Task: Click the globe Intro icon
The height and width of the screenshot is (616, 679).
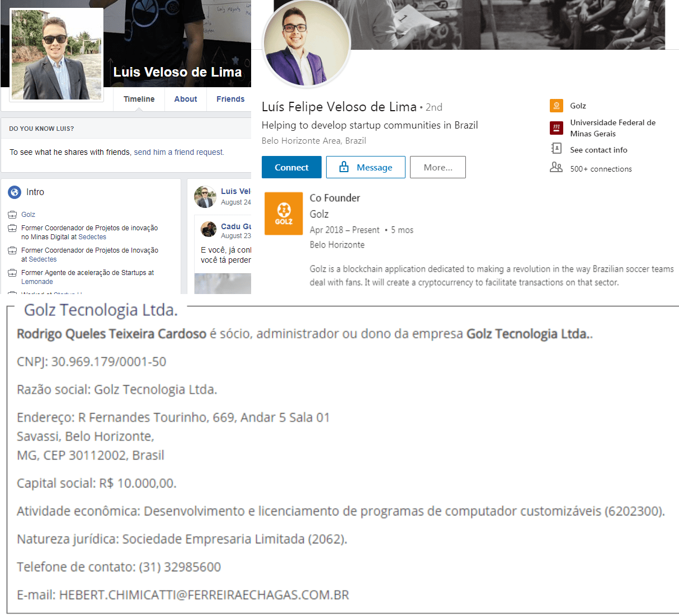Action: (x=15, y=192)
